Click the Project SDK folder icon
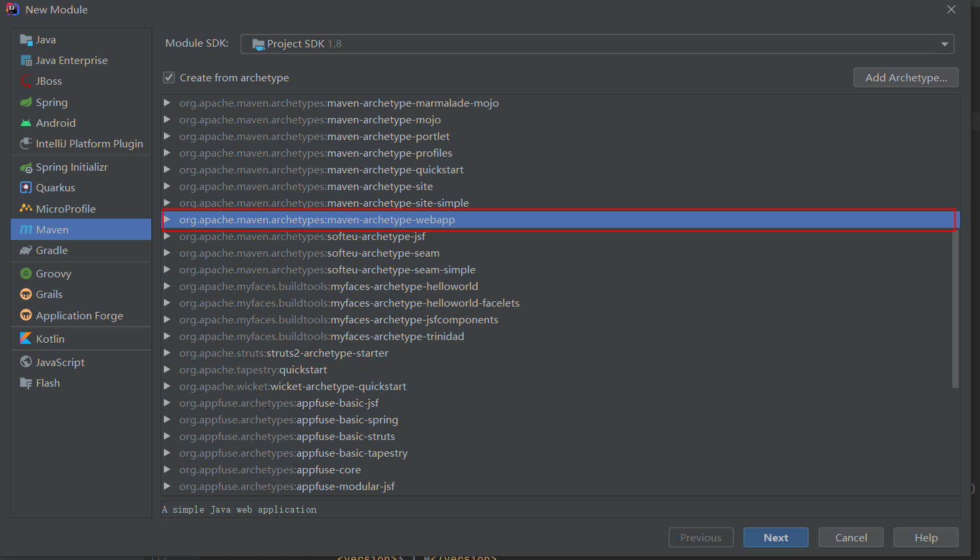The width and height of the screenshot is (980, 560). [258, 44]
